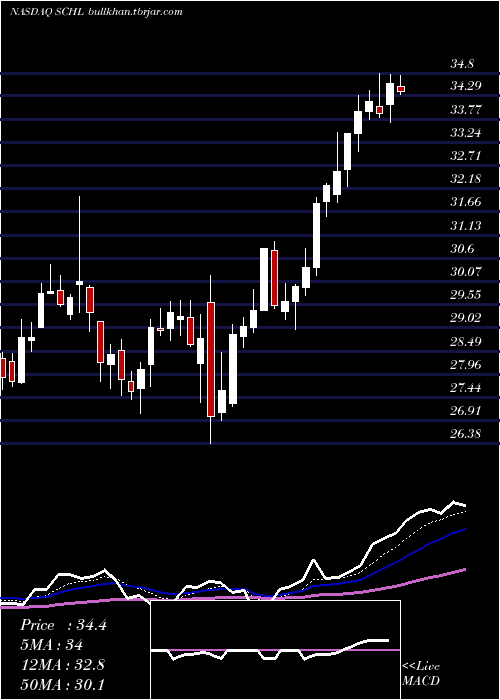The image size is (500, 700).
Task: Click the MACD inset chart panel
Action: (x=275, y=650)
